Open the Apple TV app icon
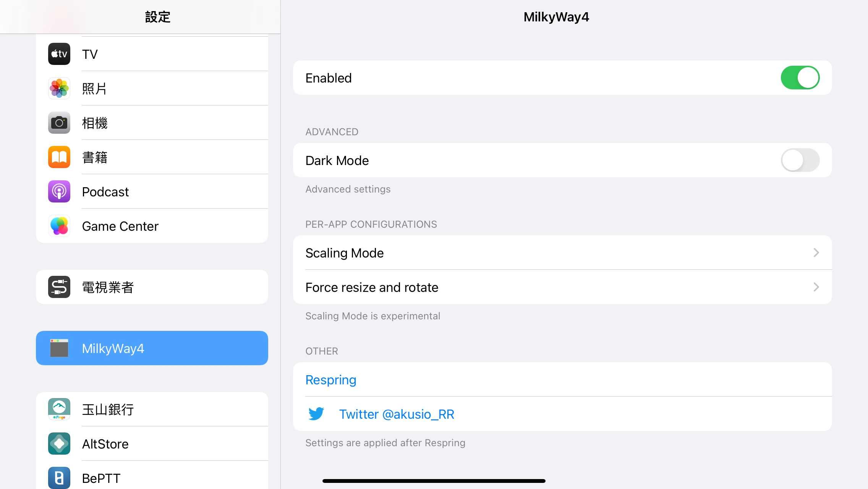This screenshot has height=489, width=868. 59,54
